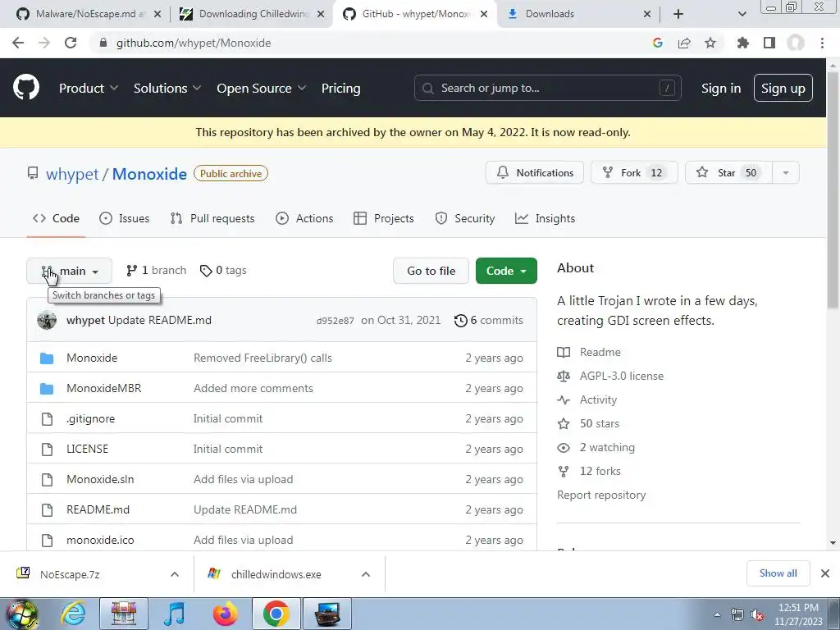840x630 pixels.
Task: Open the main branch switcher
Action: pyautogui.click(x=69, y=271)
